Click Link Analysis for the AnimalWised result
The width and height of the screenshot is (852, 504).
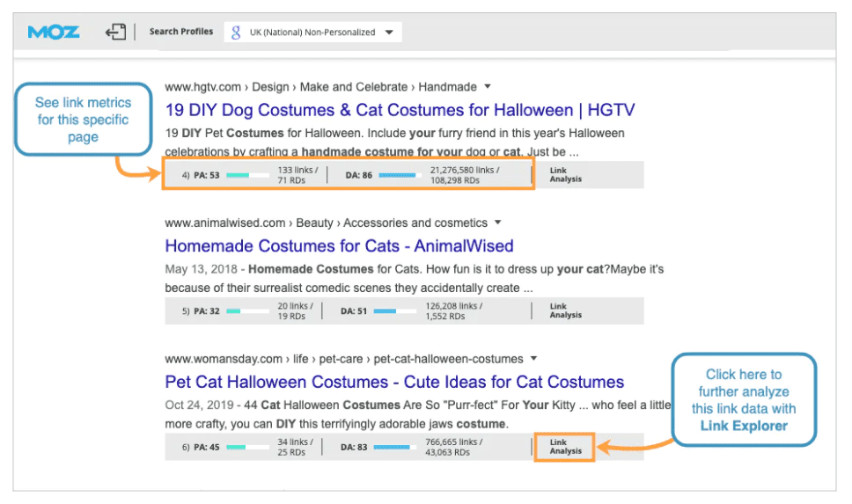(565, 310)
